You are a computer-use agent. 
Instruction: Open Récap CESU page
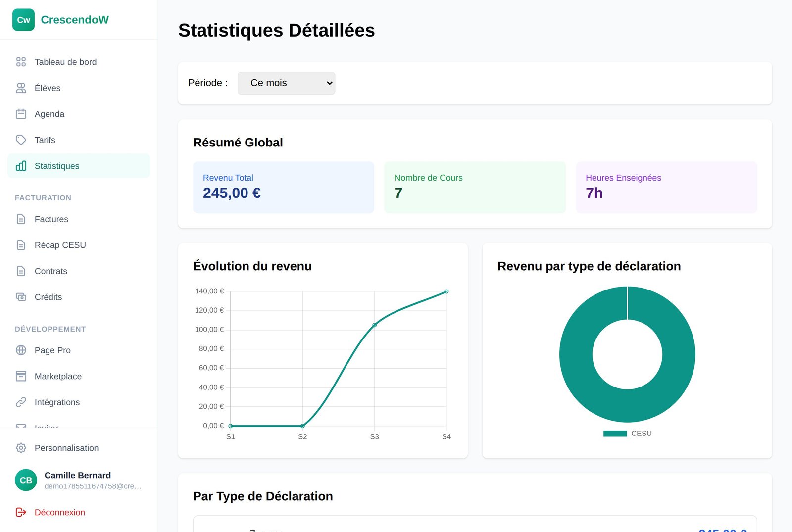(x=79, y=245)
